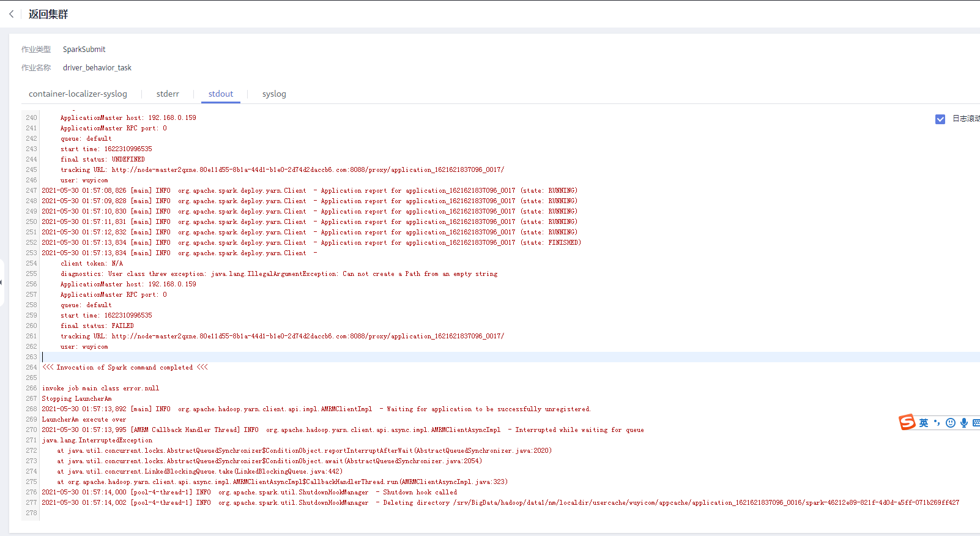Click the 'Stopping LauncherAm' line
Image resolution: width=980 pixels, height=536 pixels.
[77, 399]
